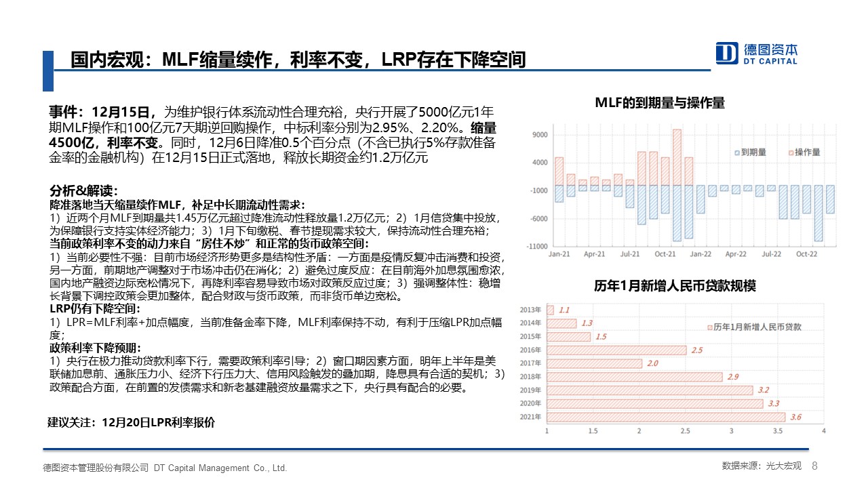The image size is (868, 488).
Task: Click the 4000 y-axis tick label
Action: [x=539, y=163]
